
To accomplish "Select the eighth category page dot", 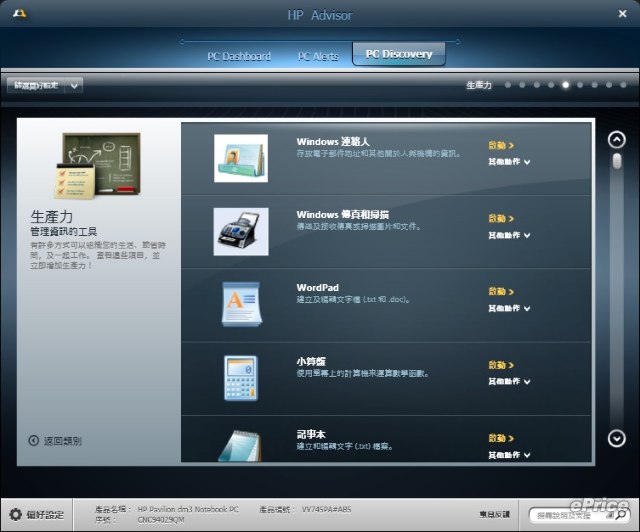I will pos(609,85).
